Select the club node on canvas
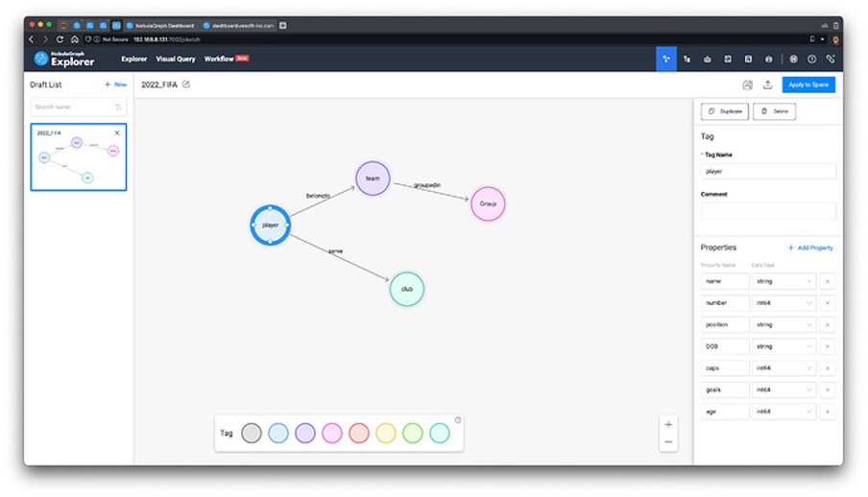Image resolution: width=868 pixels, height=497 pixels. pyautogui.click(x=407, y=289)
